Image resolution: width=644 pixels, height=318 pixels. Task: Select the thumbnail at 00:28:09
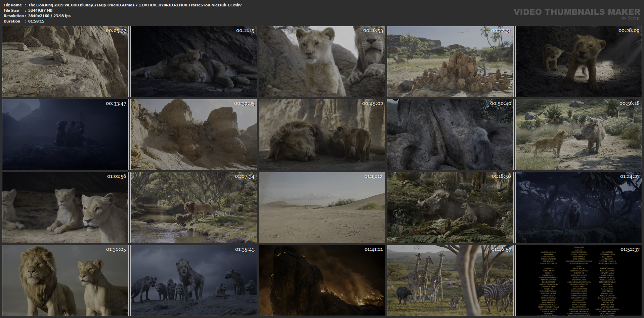(x=578, y=62)
